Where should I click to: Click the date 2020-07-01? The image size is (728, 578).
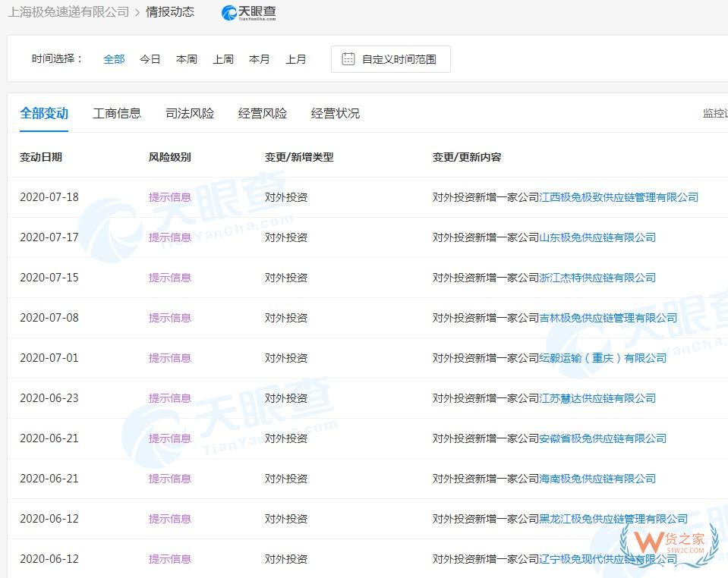[49, 358]
